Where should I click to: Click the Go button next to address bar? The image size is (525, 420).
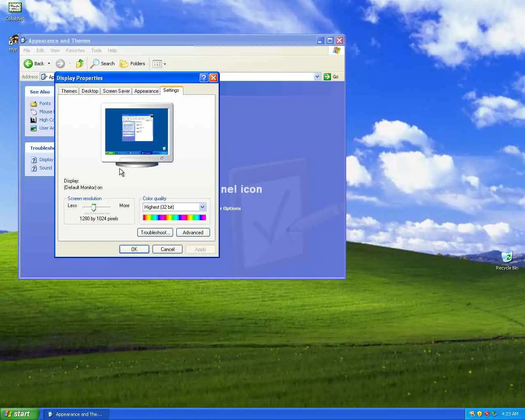point(331,77)
